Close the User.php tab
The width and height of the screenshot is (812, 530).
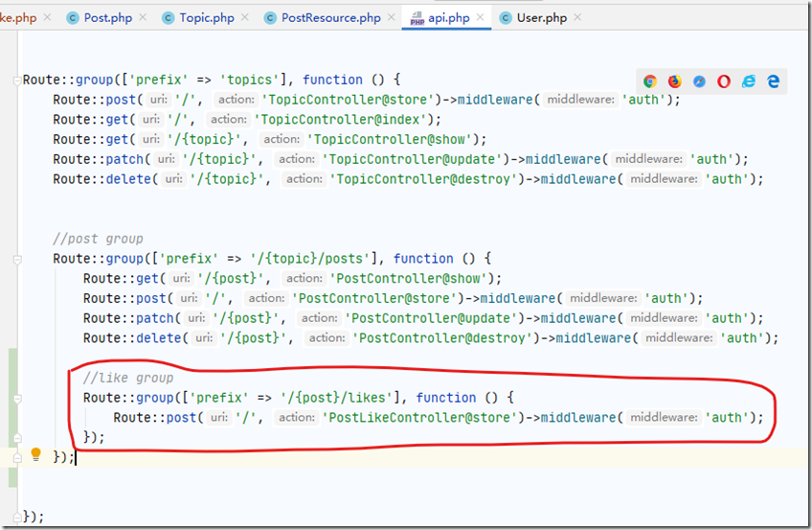coord(577,17)
